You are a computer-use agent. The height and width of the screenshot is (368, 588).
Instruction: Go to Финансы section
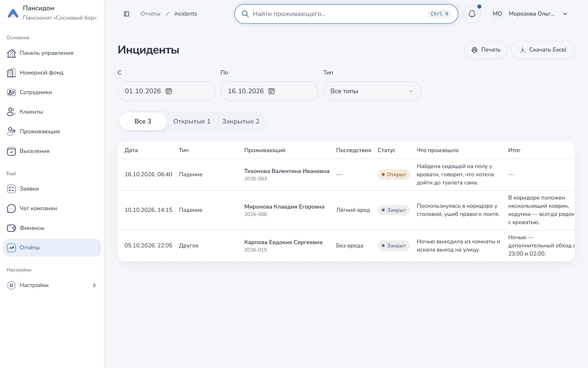52,228
